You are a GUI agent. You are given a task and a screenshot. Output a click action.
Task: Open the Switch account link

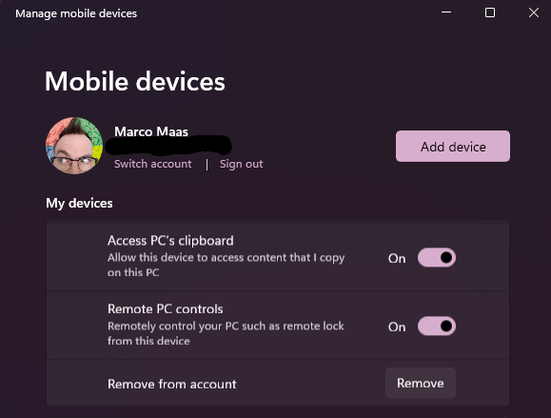(153, 164)
